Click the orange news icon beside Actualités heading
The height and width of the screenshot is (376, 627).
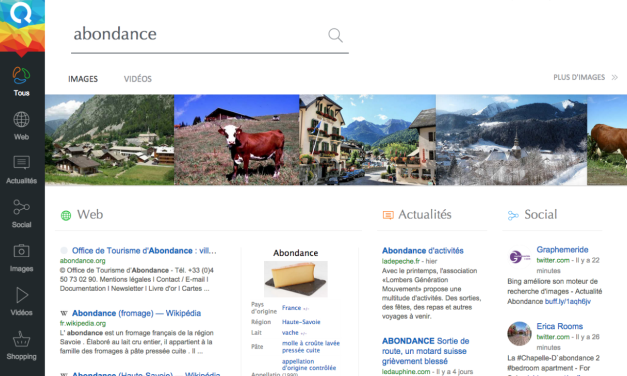[388, 215]
